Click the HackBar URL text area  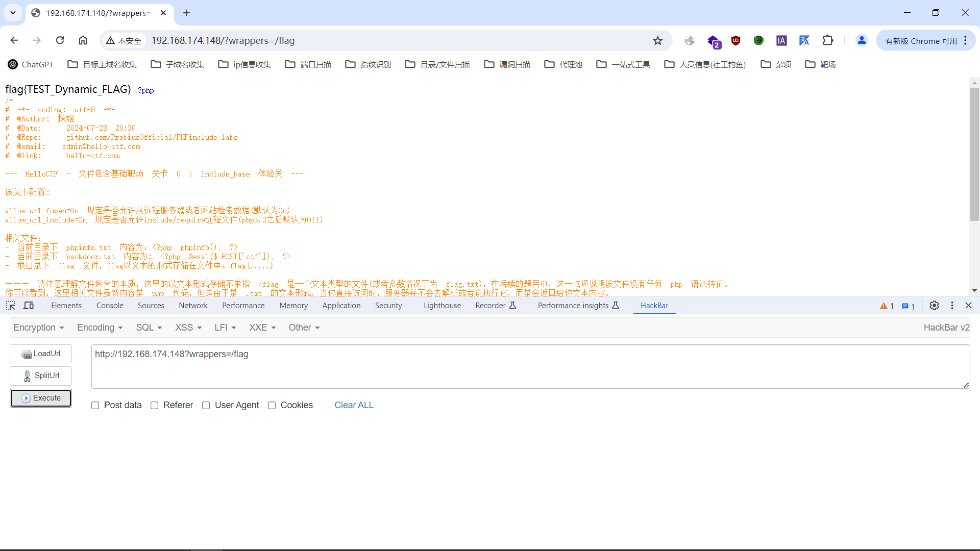[530, 366]
